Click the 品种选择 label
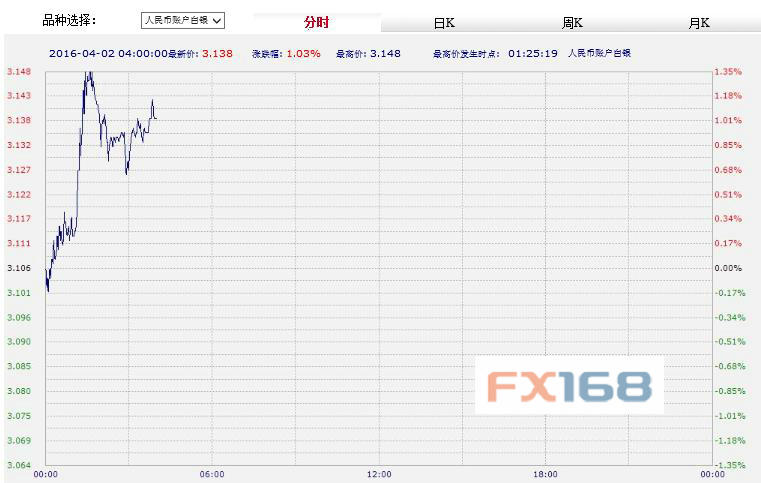This screenshot has height=483, width=761. click(x=69, y=20)
